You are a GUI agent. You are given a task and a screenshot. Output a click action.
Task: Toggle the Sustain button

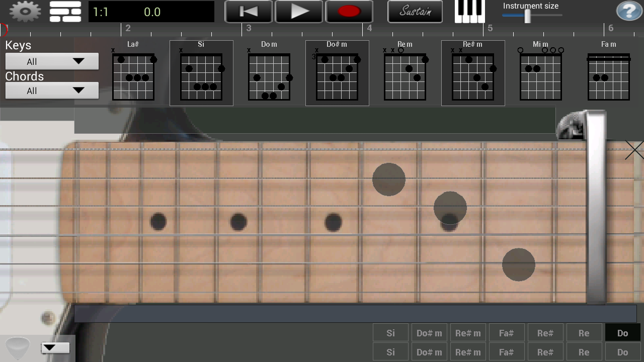(415, 12)
